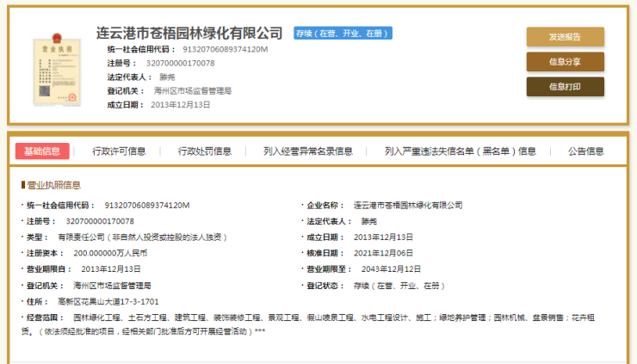Click the company title 连云港市苍梧园林绿化有限公司

[x=189, y=33]
